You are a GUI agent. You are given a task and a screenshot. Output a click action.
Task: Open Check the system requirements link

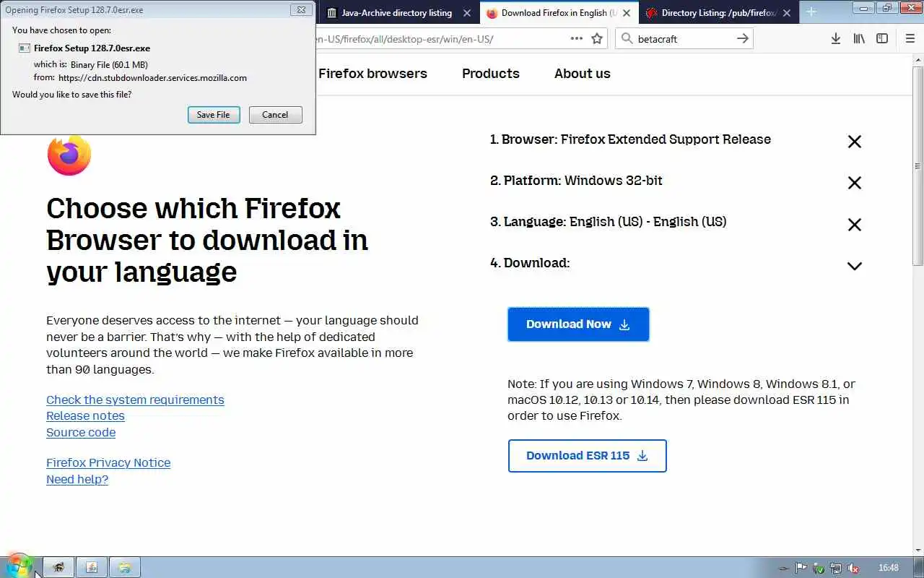click(135, 400)
